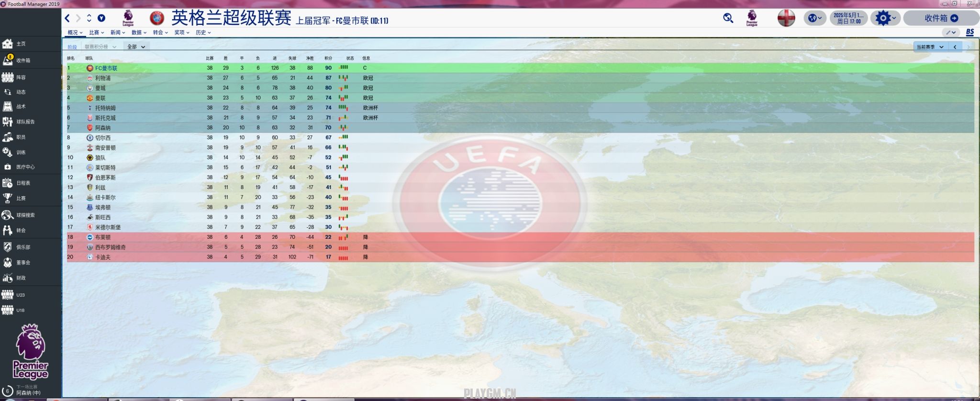Open the 训练 training sidebar icon
The image size is (980, 401).
(x=8, y=152)
